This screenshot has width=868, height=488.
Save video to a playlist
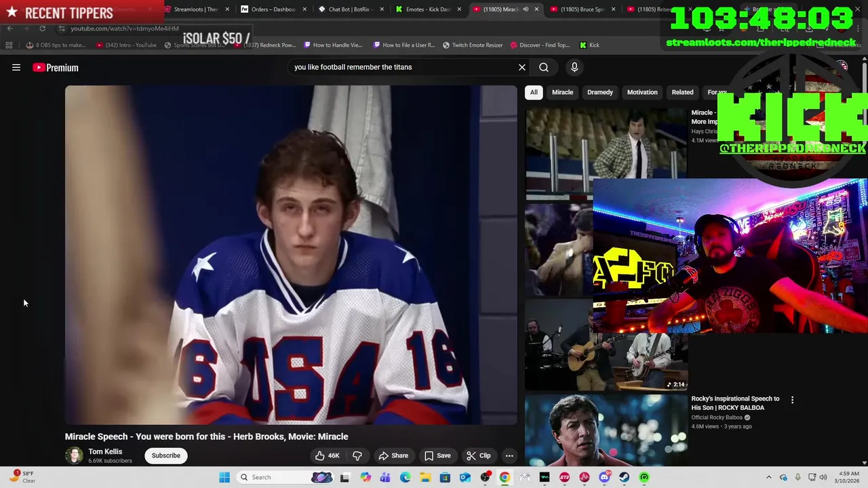click(x=437, y=455)
